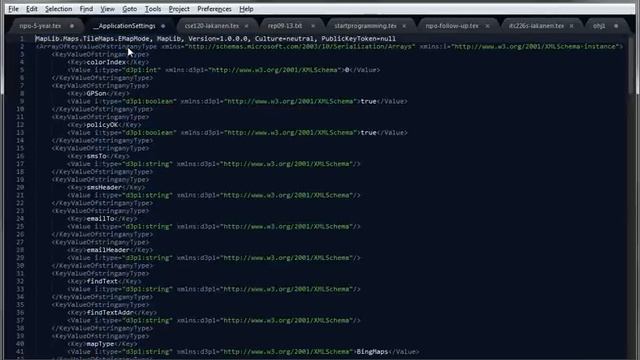Close the startprogramming.tex tab
This screenshot has height=360, width=640.
pos(404,26)
